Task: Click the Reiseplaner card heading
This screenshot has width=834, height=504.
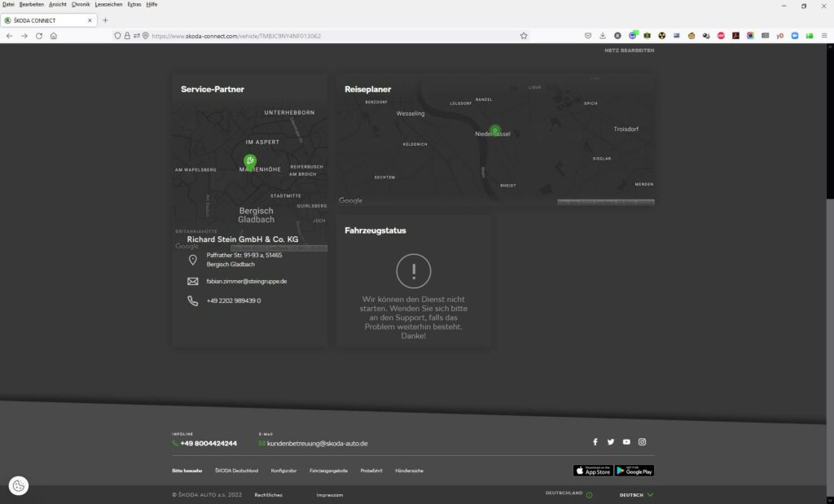Action: (367, 90)
